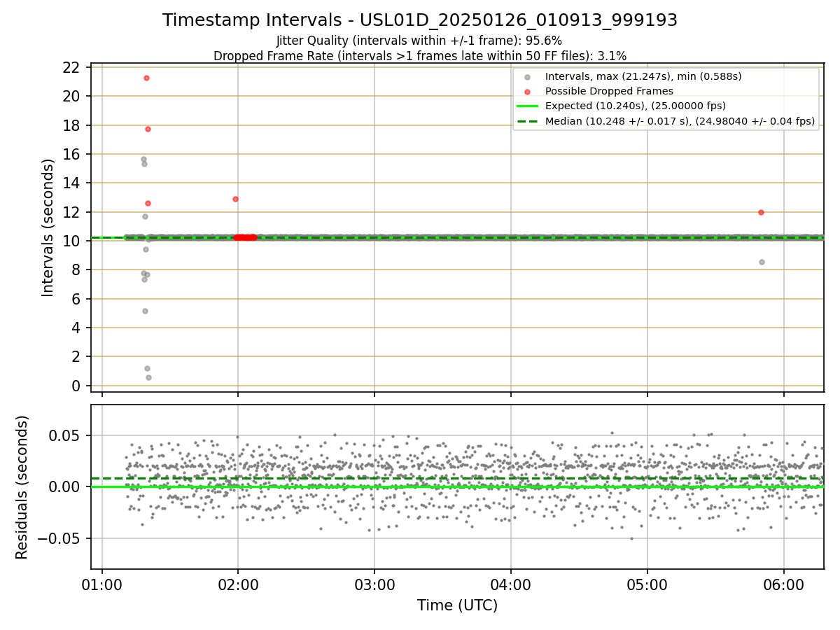
Task: Click the '4' tick on the intervals axis
Action: (75, 328)
